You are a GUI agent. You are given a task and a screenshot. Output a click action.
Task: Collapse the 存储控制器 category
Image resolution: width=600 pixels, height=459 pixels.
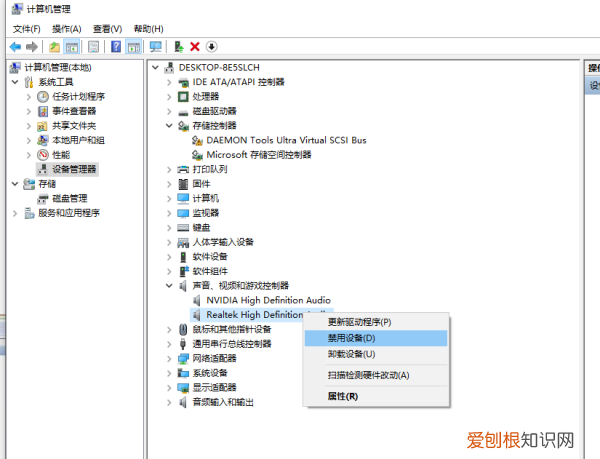coord(169,125)
